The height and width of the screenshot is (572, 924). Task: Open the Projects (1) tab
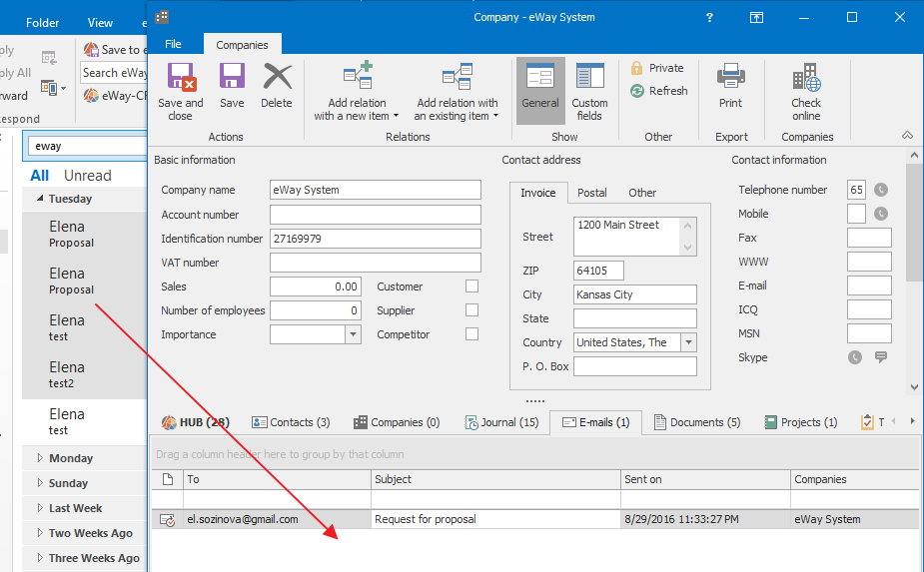tap(801, 422)
